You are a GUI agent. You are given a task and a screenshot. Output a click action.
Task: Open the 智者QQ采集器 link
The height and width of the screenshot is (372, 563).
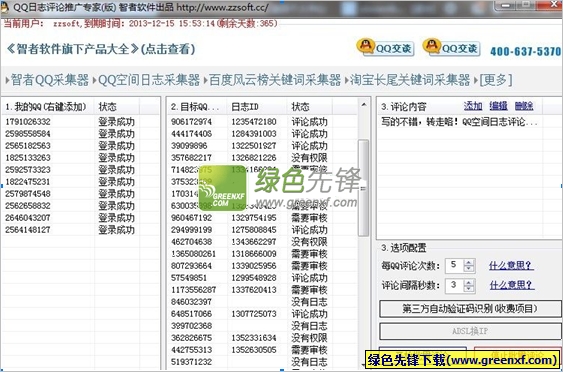point(50,80)
